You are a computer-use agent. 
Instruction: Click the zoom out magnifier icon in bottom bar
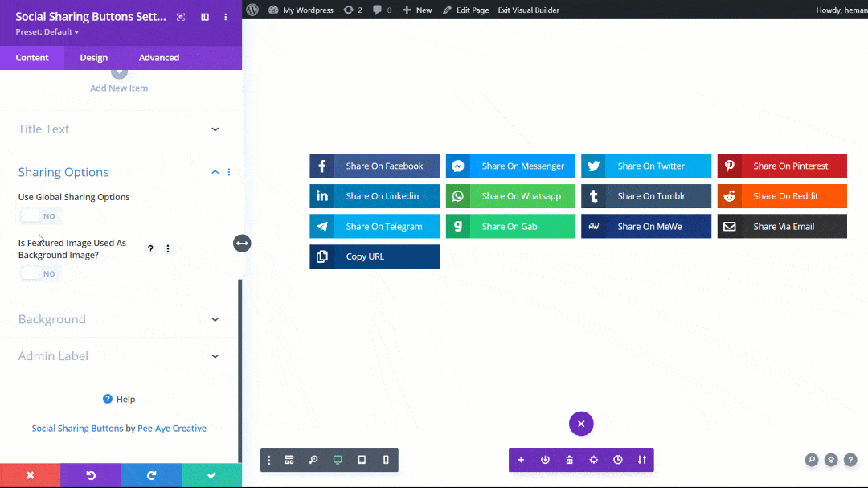[x=313, y=460]
